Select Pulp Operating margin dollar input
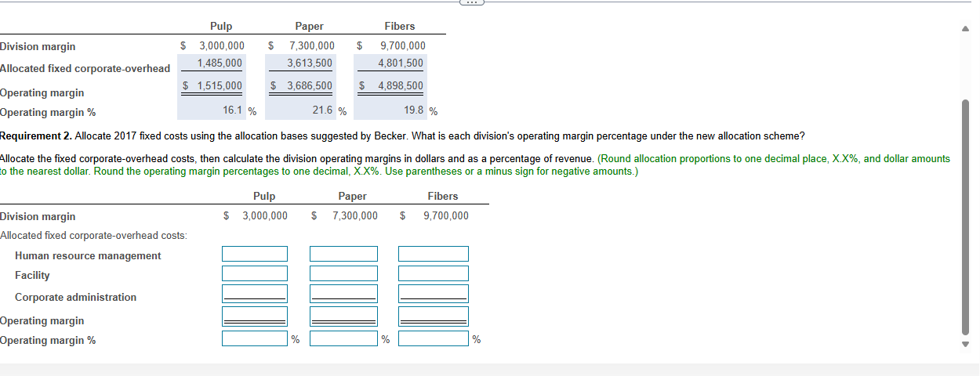This screenshot has width=980, height=376. pos(255,316)
